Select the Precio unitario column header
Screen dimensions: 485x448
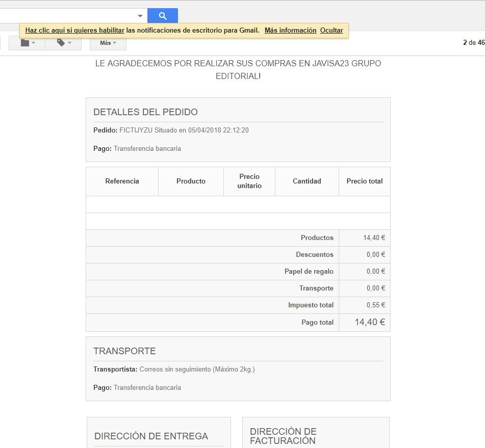tap(249, 181)
